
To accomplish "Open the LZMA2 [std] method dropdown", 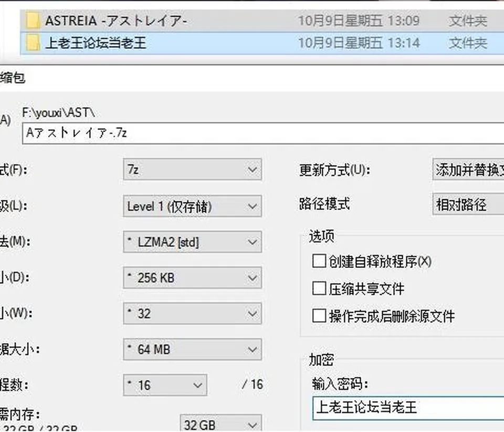I will [x=192, y=242].
